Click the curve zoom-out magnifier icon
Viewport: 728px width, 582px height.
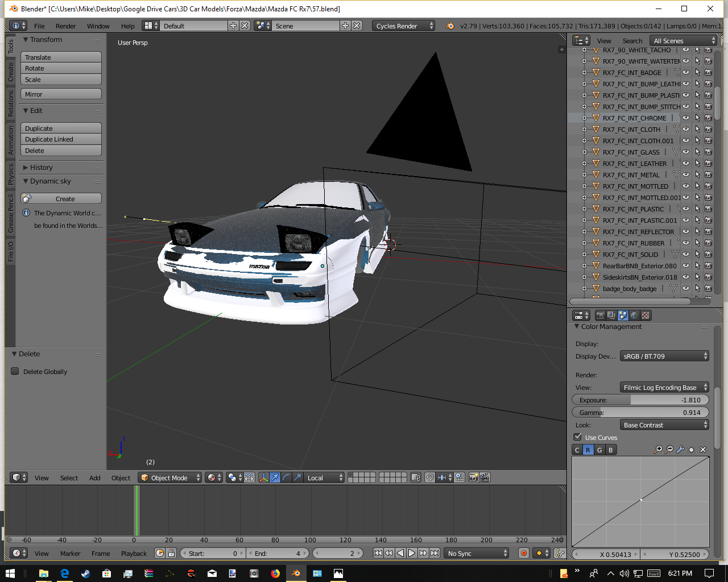pyautogui.click(x=669, y=450)
